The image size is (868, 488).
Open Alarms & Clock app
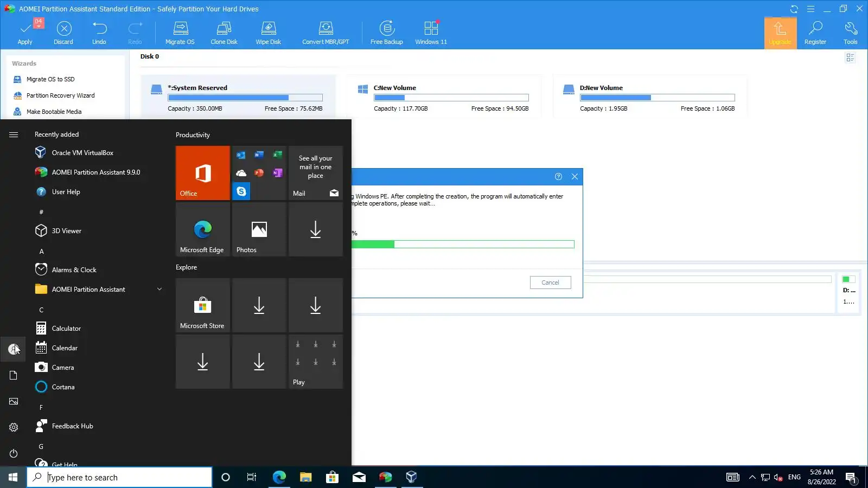74,270
